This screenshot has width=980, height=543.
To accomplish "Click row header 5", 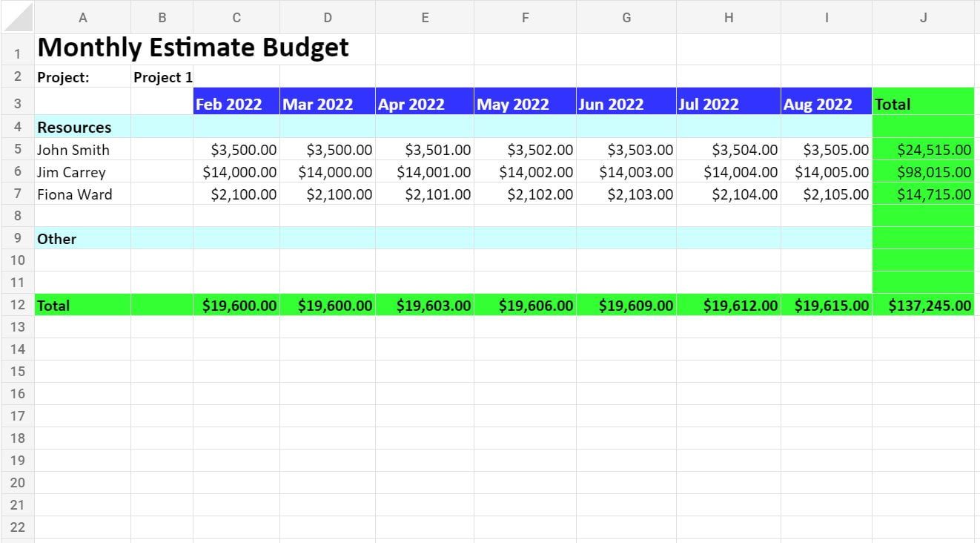I will (16, 149).
